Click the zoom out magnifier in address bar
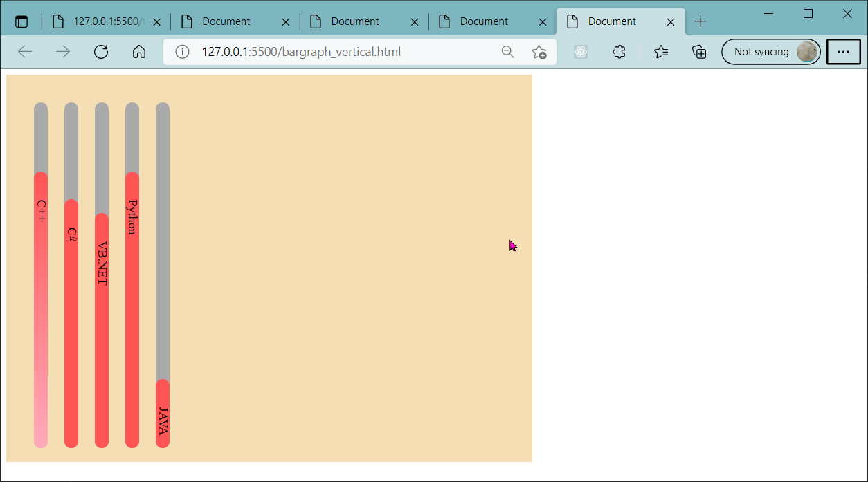 [x=507, y=52]
